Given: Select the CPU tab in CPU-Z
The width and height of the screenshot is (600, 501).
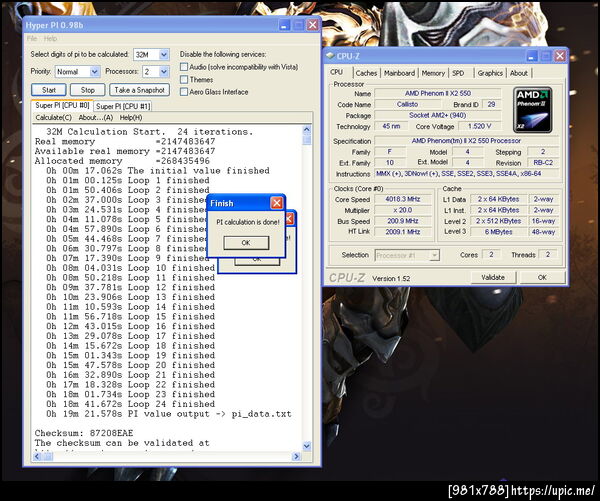Looking at the screenshot, I should [x=337, y=72].
